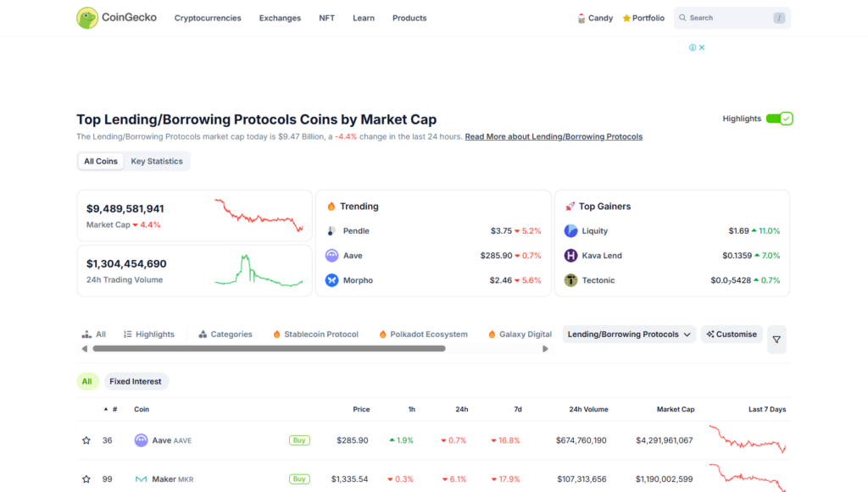Switch to the Key Statistics tab

click(157, 162)
